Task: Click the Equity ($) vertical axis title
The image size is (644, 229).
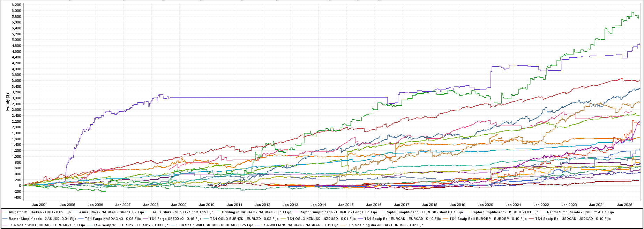Action: point(7,102)
